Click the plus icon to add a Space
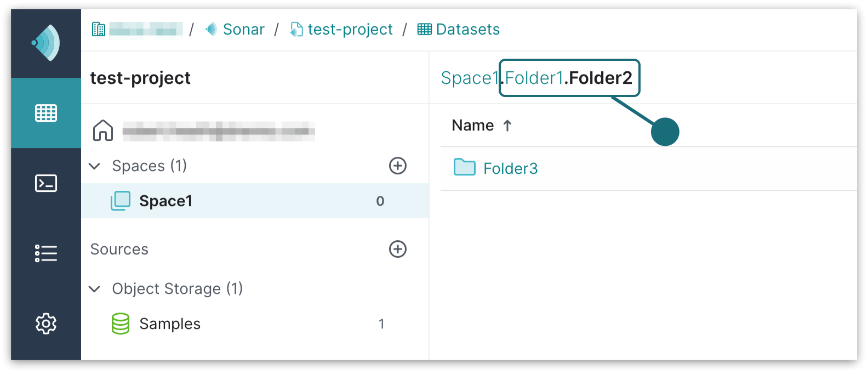 (397, 166)
